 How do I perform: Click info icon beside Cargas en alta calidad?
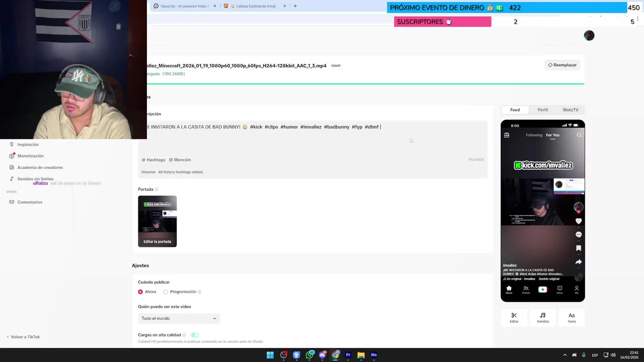point(184,335)
